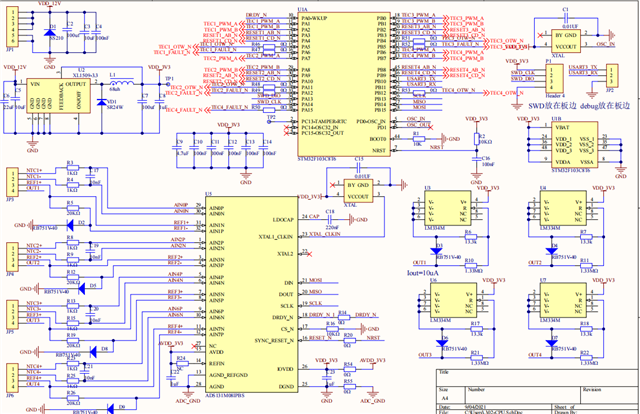The width and height of the screenshot is (640, 414).
Task: Select the VD1 SR24W Schottky diode
Action: 102,102
